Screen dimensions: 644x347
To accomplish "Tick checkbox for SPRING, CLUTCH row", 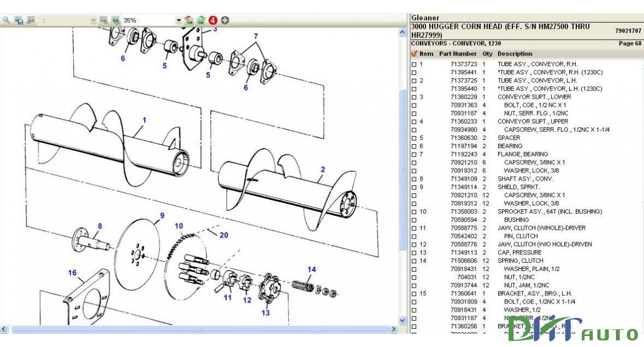I will coord(414,261).
